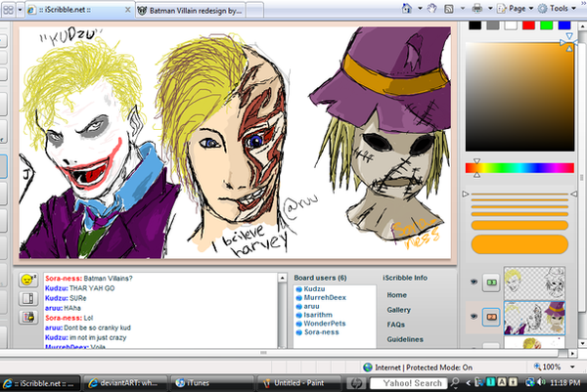Pick the green color swatch
587x392 pixels.
[547, 25]
